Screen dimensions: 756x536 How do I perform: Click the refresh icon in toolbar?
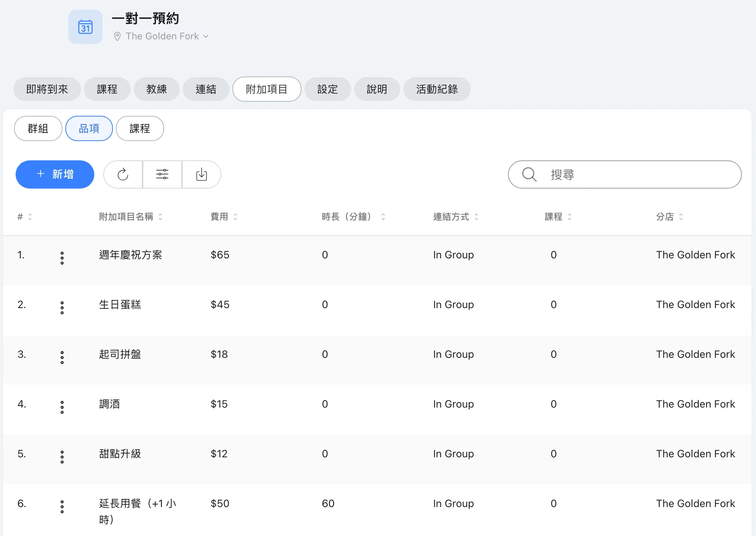pyautogui.click(x=123, y=174)
